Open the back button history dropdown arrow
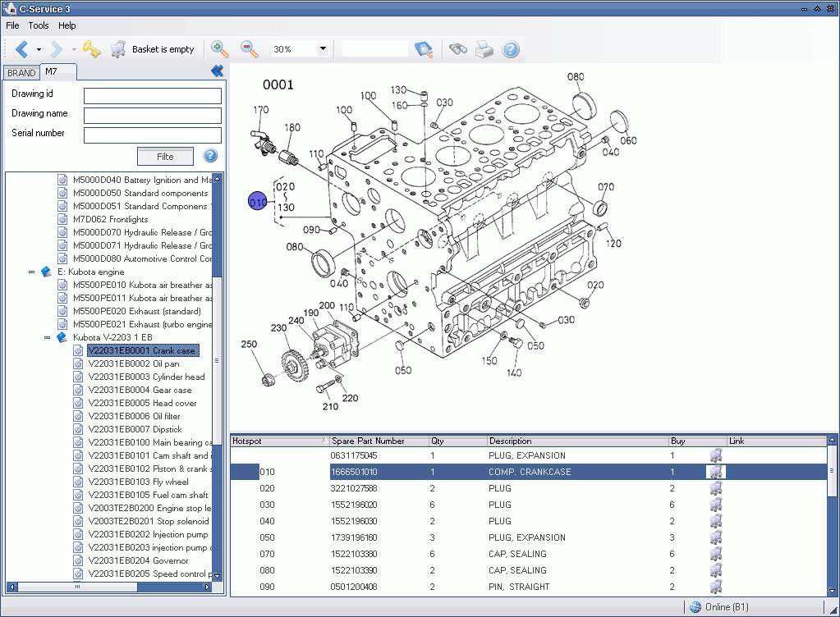Screen dimensions: 840x617 pyautogui.click(x=39, y=49)
